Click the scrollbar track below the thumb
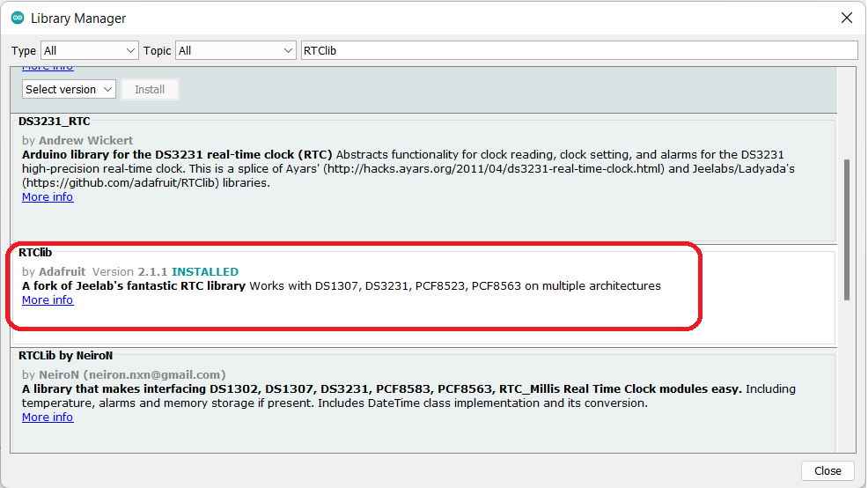This screenshot has height=488, width=868. pos(846,377)
